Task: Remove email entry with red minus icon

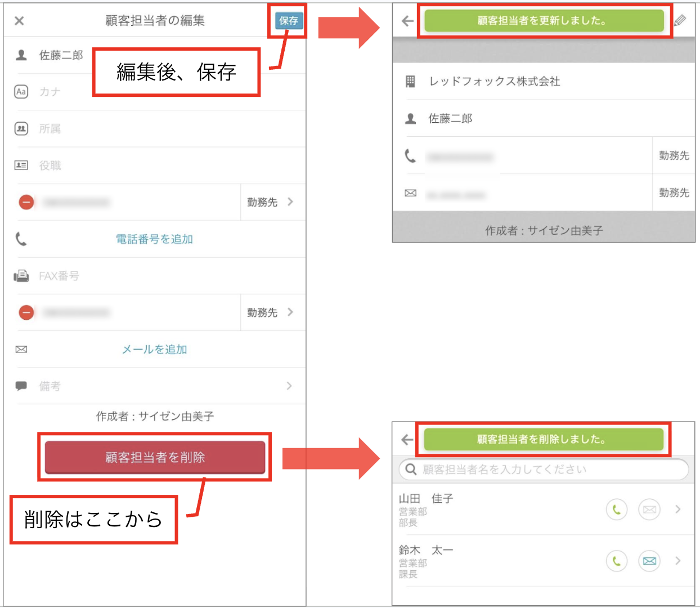Action: (x=26, y=312)
